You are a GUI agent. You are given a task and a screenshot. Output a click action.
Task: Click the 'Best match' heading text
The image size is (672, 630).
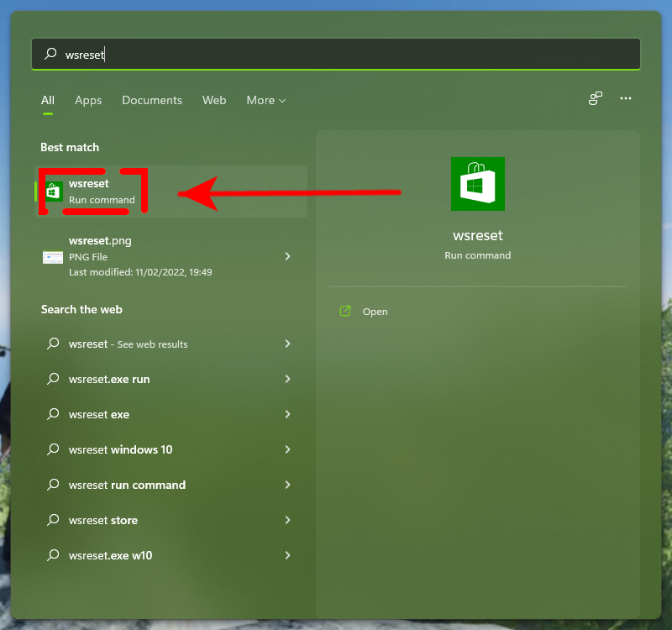[x=70, y=148]
